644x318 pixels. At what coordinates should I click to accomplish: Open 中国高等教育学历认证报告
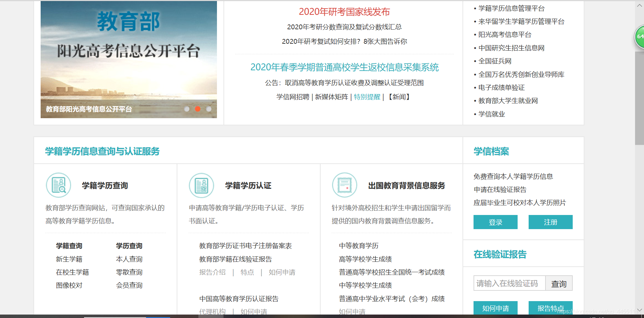(x=239, y=299)
